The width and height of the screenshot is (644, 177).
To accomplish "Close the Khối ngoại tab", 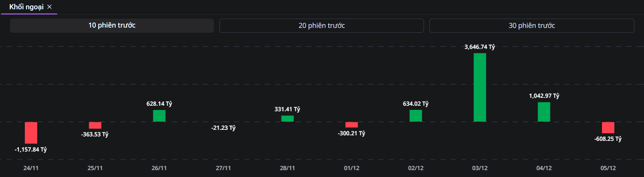I will coord(50,7).
